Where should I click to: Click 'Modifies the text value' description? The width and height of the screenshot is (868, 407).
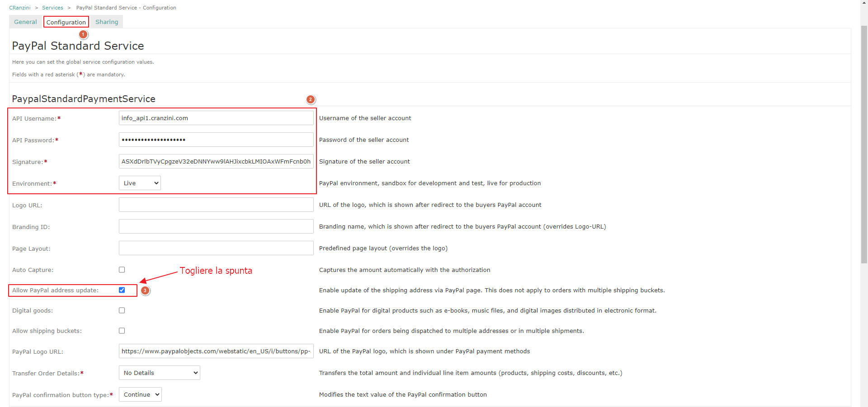403,394
